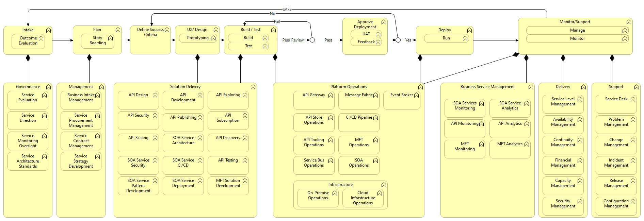Select Business Intake Management element
The height and width of the screenshot is (221, 644).
click(81, 100)
